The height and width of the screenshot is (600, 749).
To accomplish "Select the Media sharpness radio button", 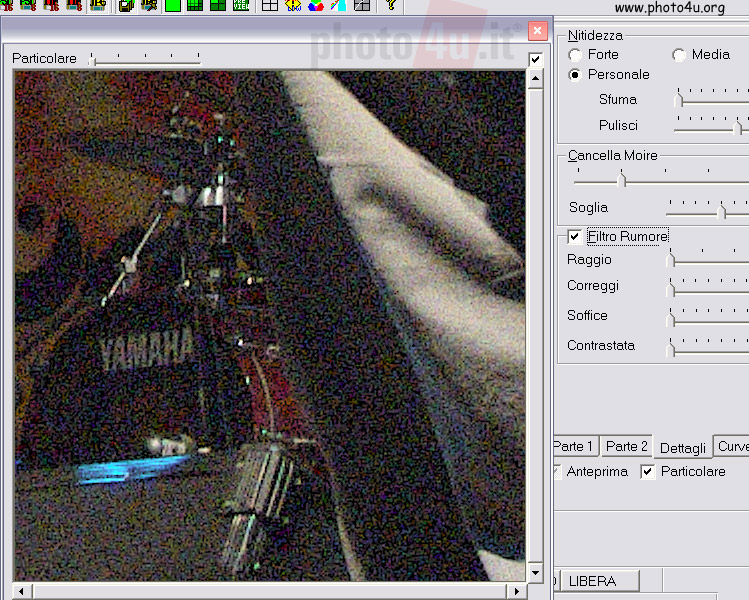I will [x=679, y=55].
